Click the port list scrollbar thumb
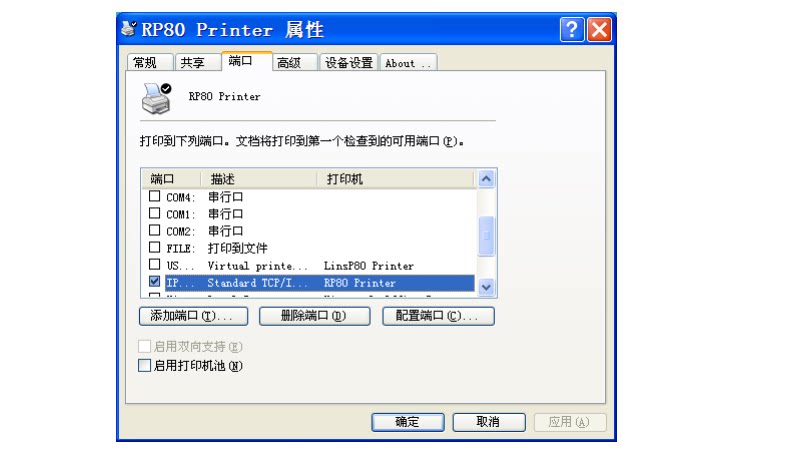Image resolution: width=787 pixels, height=464 pixels. (486, 236)
